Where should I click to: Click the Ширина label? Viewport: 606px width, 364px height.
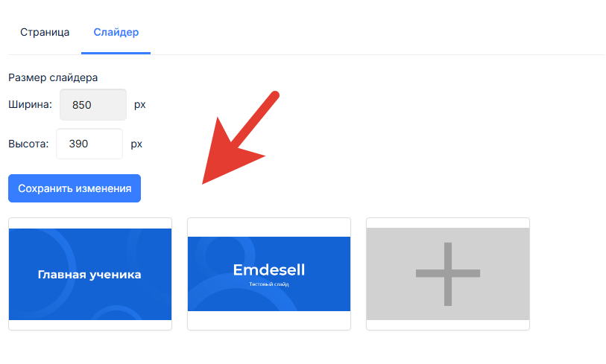pyautogui.click(x=30, y=105)
